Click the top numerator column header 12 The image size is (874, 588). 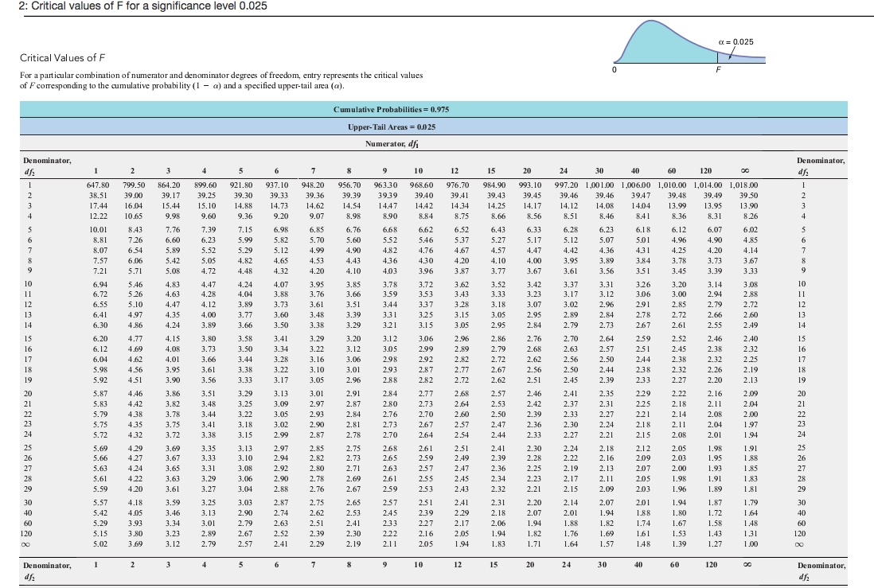[454, 170]
